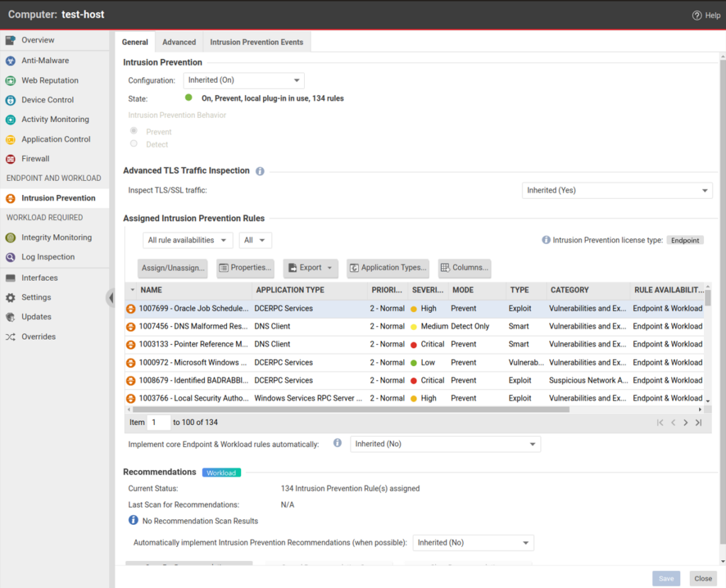Click the Activity Monitoring icon
The height and width of the screenshot is (588, 726).
[11, 120]
